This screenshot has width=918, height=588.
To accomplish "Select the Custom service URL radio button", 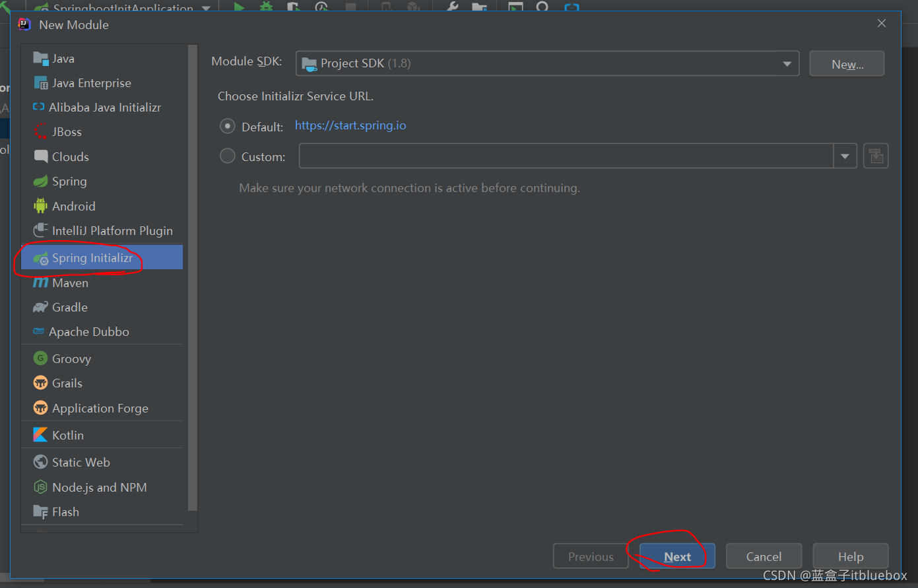I will point(228,156).
